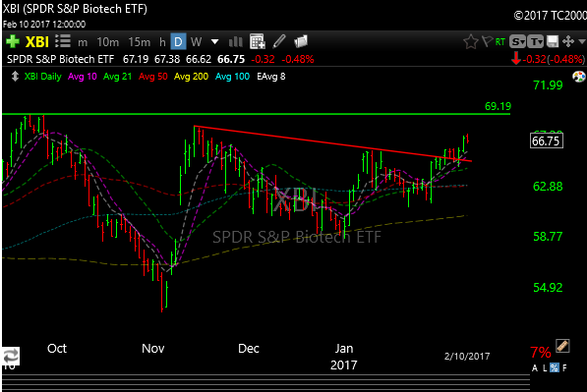Open the notes pages icon
Viewport: 587px width, 392px height.
(x=301, y=41)
